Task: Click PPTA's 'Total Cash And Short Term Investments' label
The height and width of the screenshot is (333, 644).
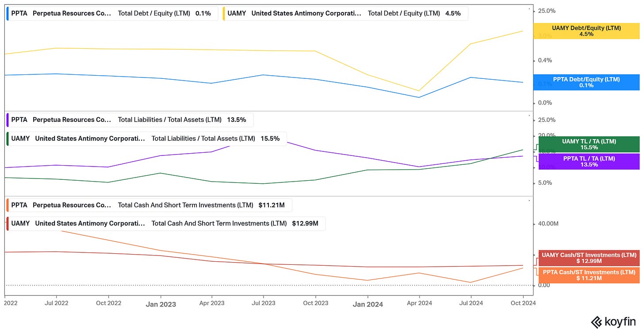Action: tap(186, 205)
